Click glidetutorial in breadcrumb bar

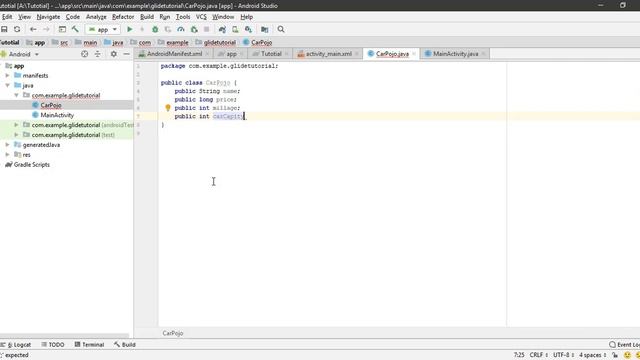[220, 42]
